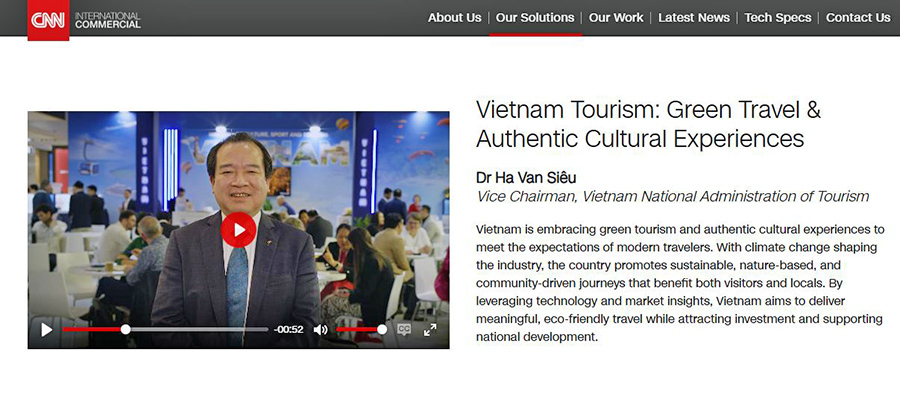This screenshot has height=420, width=900.
Task: Click the CNN logo in header
Action: pos(48,20)
